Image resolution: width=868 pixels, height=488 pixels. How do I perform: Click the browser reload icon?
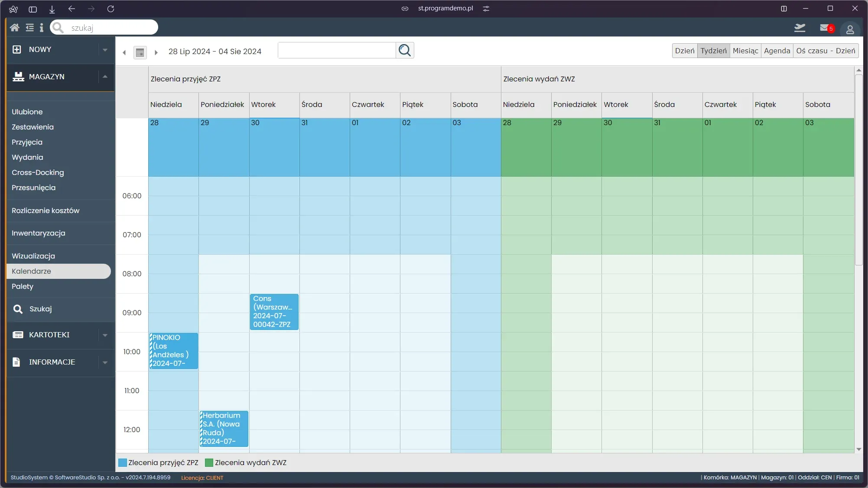111,9
